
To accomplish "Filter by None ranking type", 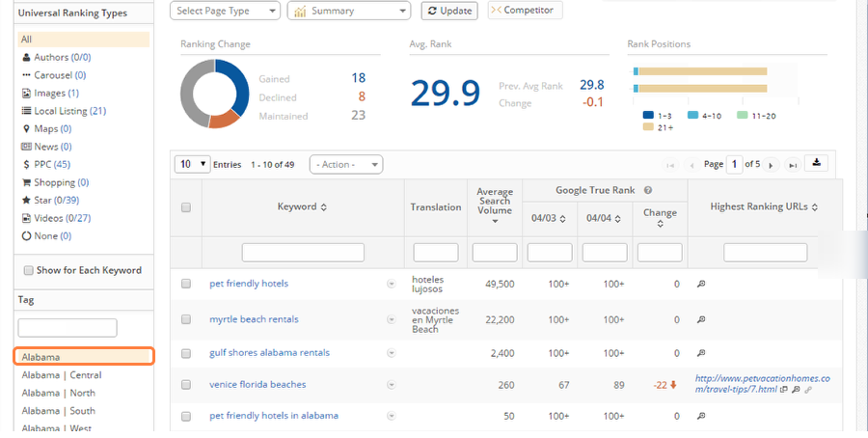I will (46, 235).
